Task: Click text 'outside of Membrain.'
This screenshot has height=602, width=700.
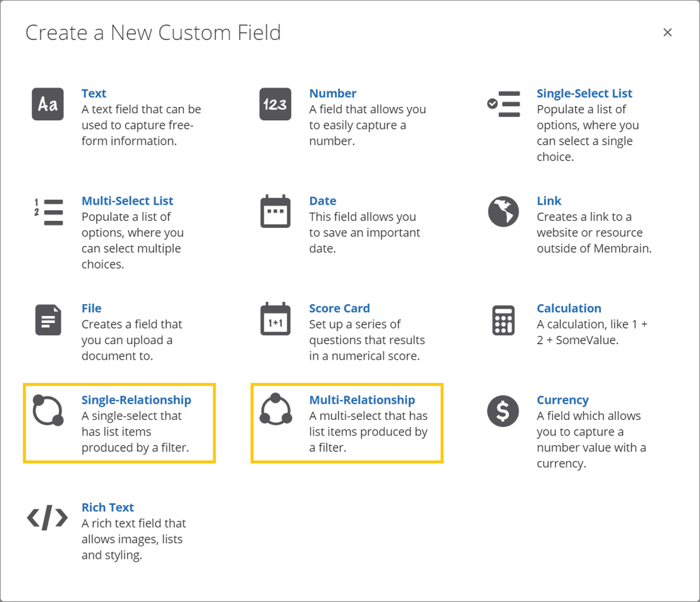Action: 594,248
